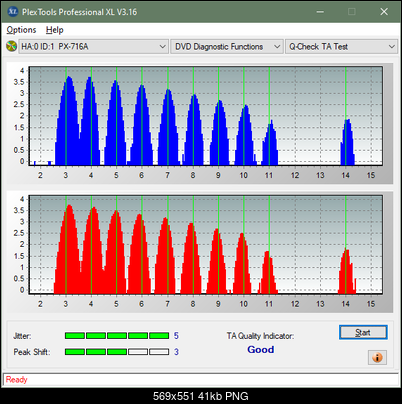This screenshot has width=402, height=404.
Task: Open the Help menu
Action: click(x=55, y=30)
